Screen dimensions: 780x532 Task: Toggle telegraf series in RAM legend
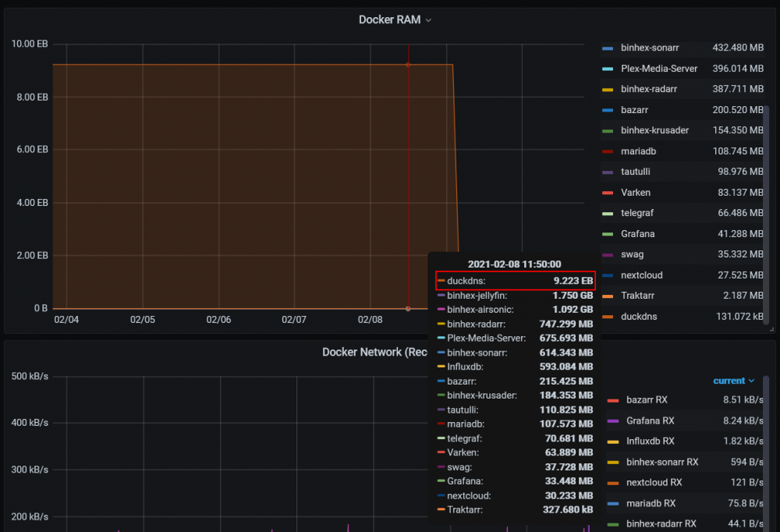[x=636, y=213]
